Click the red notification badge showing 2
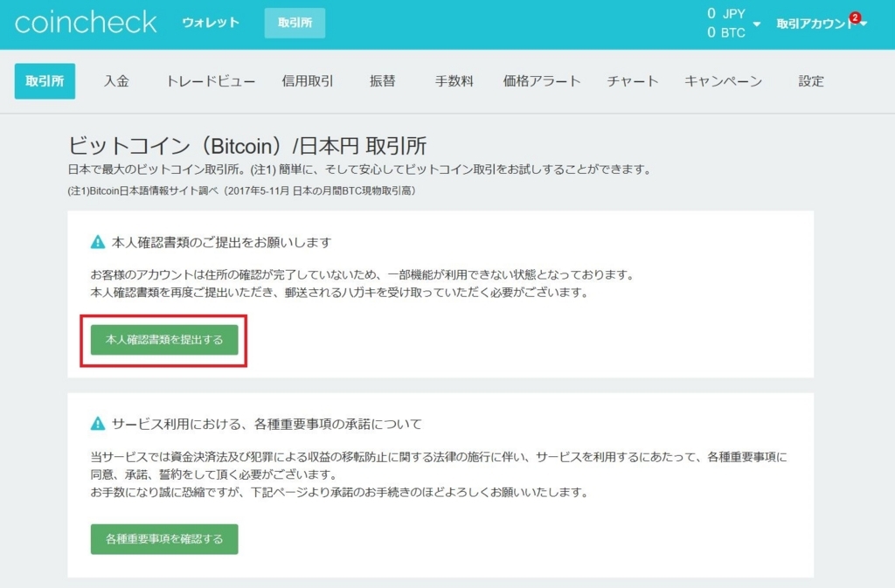The height and width of the screenshot is (588, 895). (855, 17)
